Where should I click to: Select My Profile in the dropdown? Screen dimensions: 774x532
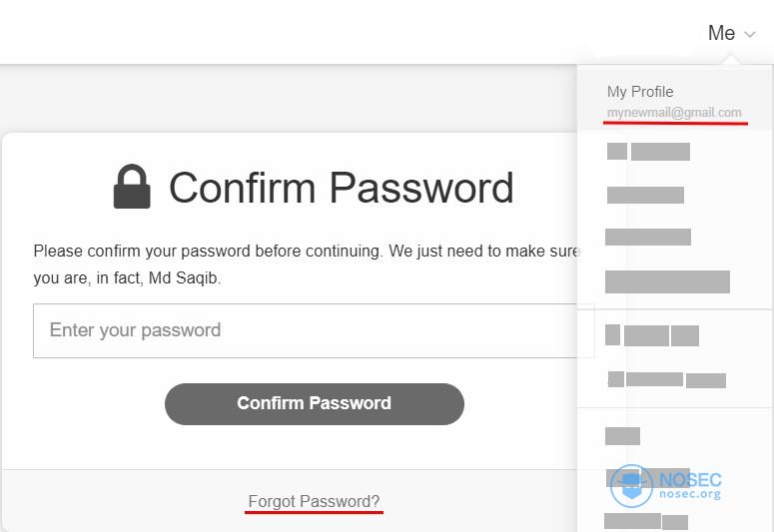640,91
